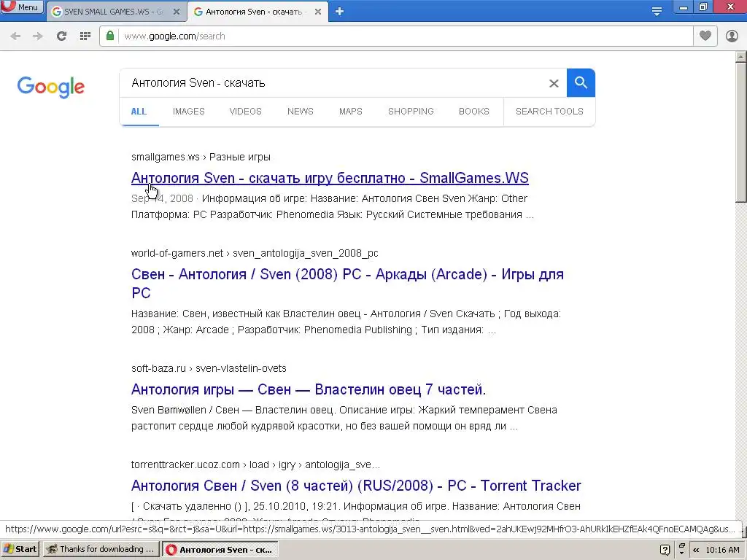
Task: Switch to Thanks for downloading taskbar window
Action: 101,549
